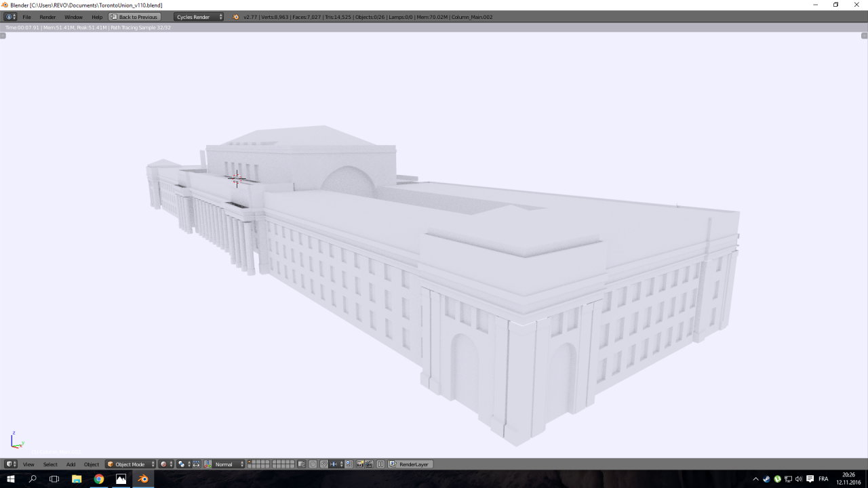
Task: Toggle lock camera and layers to scene
Action: 301,464
